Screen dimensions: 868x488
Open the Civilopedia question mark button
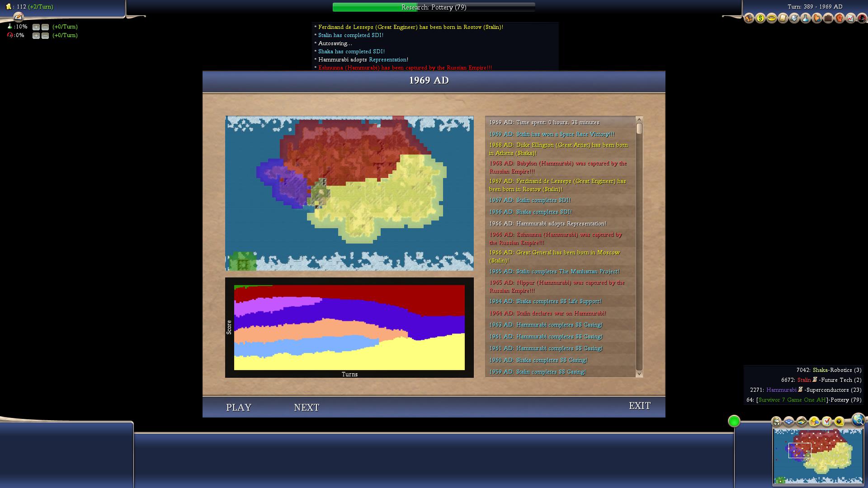[x=839, y=422]
